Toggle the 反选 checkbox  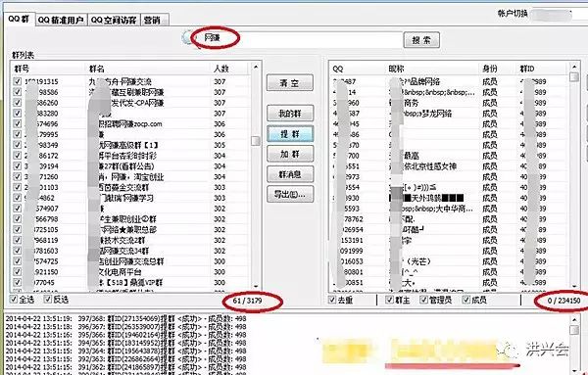pos(48,299)
